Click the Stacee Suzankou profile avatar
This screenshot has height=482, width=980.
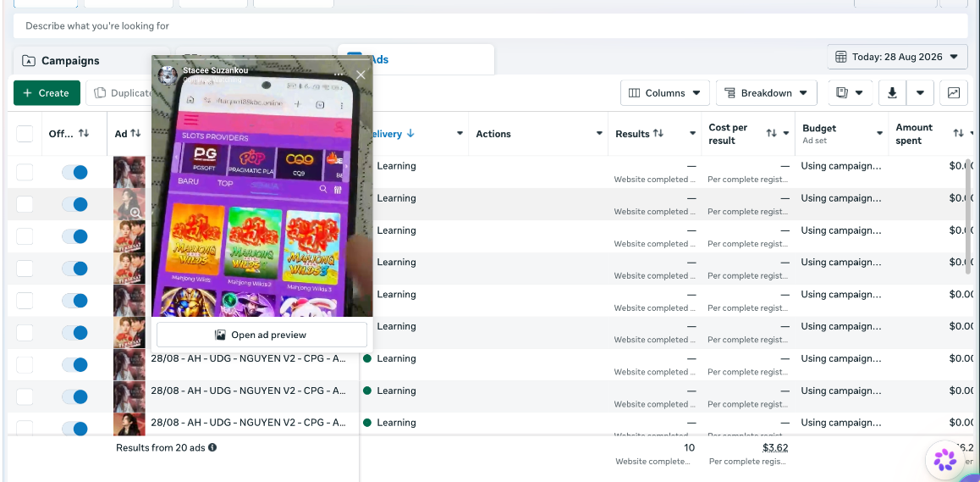168,75
